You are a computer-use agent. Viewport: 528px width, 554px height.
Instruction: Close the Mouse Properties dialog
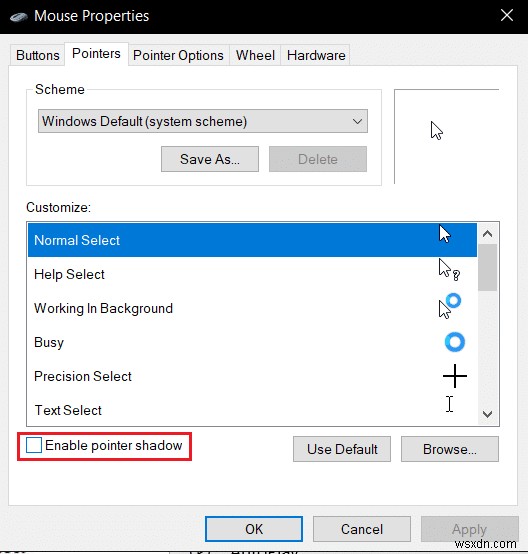507,16
